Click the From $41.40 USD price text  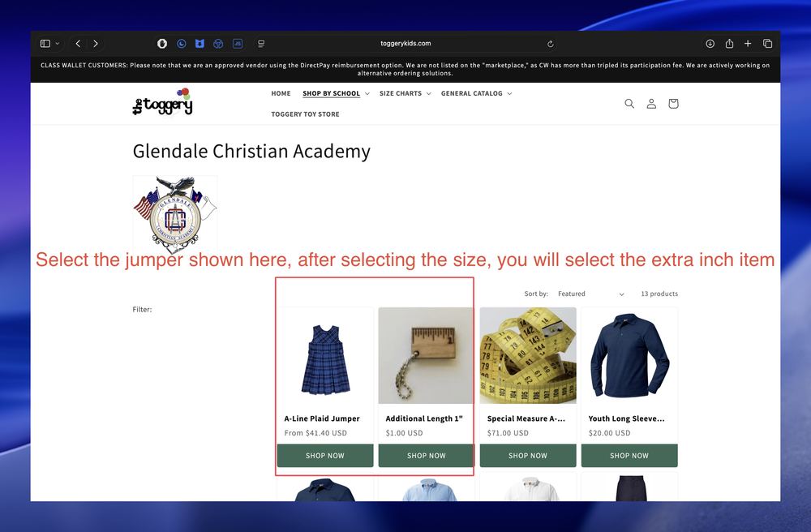coord(315,433)
